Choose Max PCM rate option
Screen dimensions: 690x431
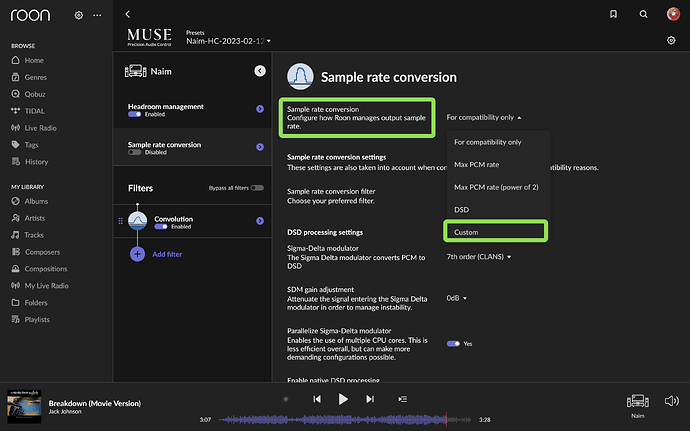(476, 164)
